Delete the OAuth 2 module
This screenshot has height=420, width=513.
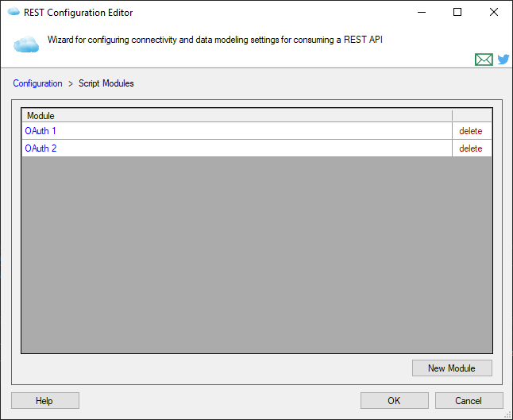point(470,148)
